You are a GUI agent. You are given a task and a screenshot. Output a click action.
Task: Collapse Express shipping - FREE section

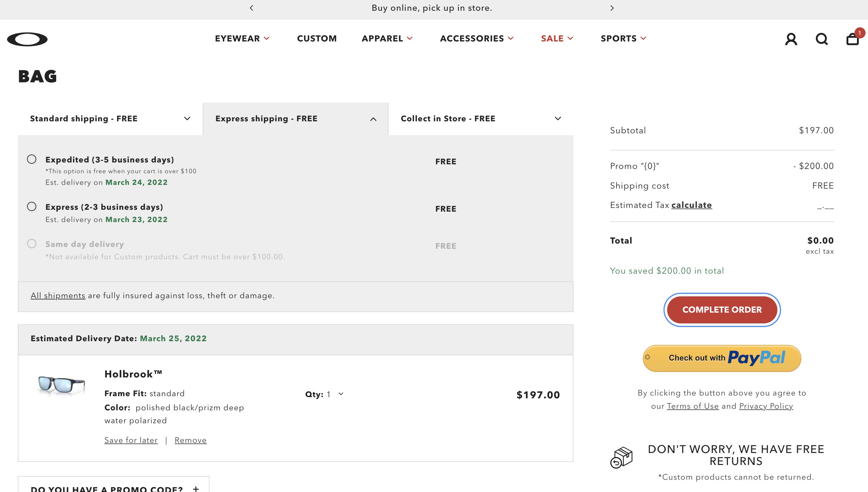click(x=296, y=119)
